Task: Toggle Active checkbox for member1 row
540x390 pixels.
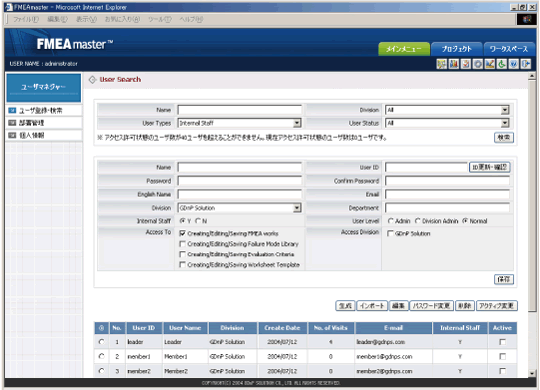Action: pos(502,357)
